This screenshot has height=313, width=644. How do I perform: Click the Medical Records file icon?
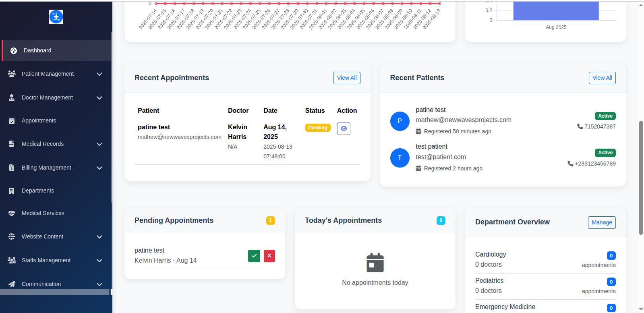(12, 144)
